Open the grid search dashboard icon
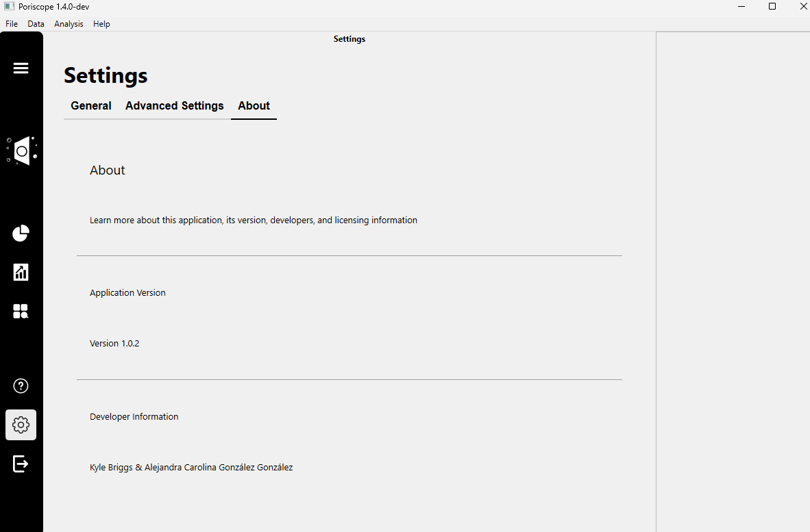 pos(21,312)
